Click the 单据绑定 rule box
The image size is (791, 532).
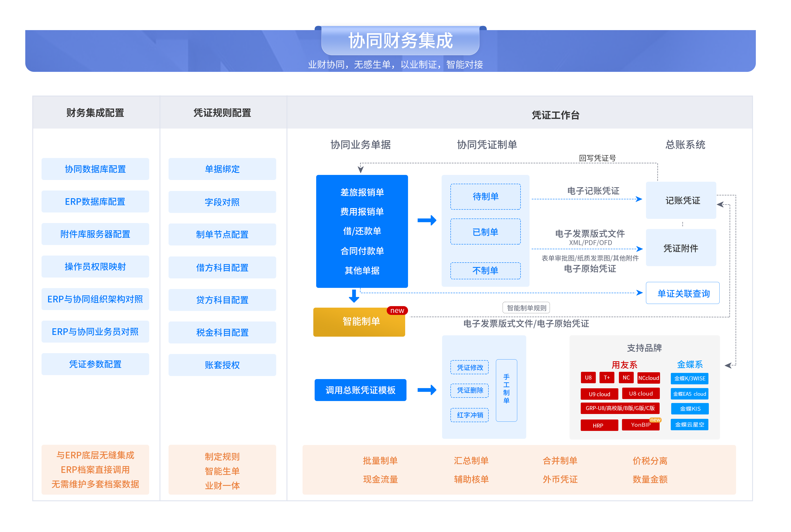click(x=222, y=169)
